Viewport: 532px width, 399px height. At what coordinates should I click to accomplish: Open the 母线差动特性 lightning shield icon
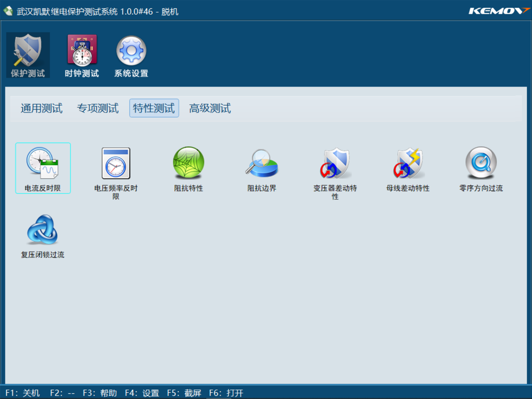point(408,163)
